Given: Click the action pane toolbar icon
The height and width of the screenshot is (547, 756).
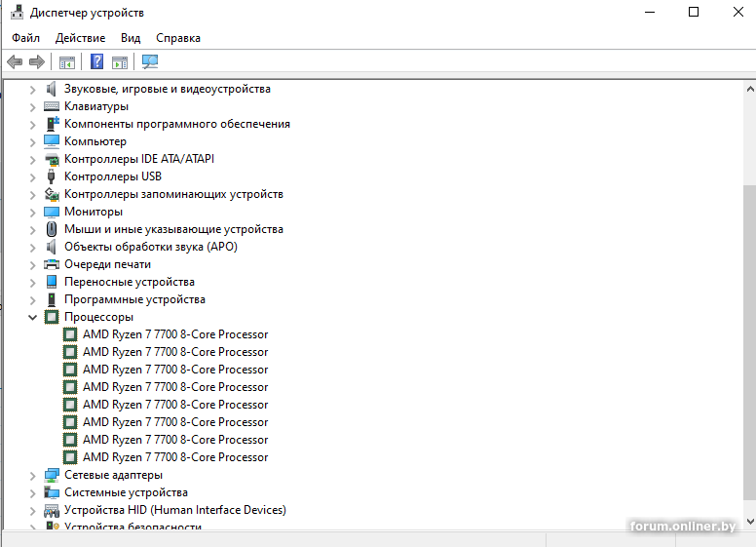Looking at the screenshot, I should (120, 62).
